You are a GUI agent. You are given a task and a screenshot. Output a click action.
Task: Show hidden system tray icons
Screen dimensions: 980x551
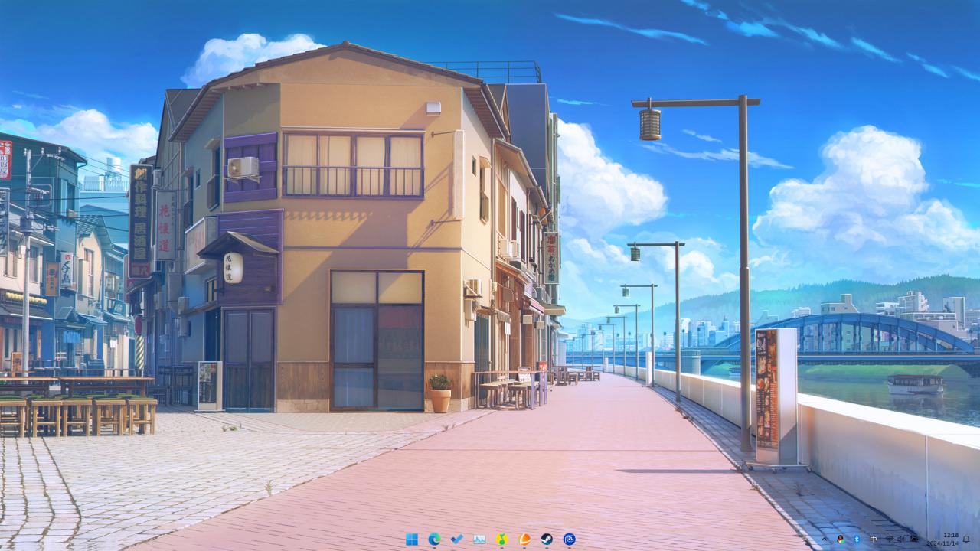click(x=825, y=540)
